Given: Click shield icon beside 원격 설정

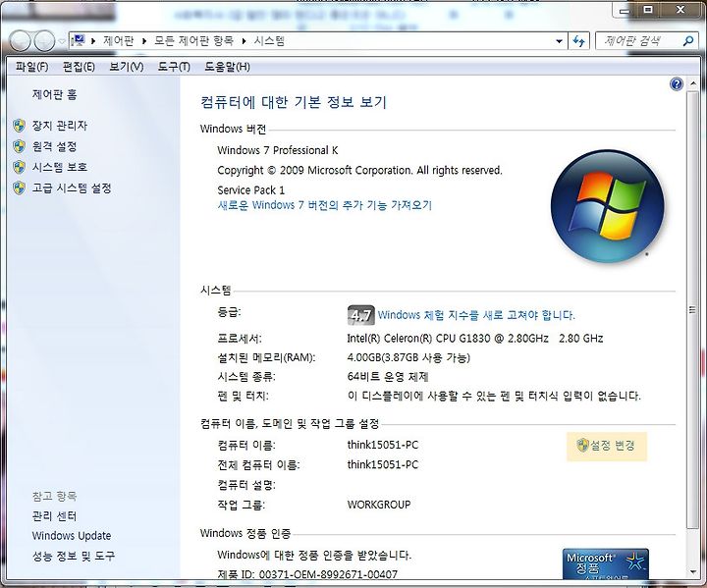Looking at the screenshot, I should point(19,146).
